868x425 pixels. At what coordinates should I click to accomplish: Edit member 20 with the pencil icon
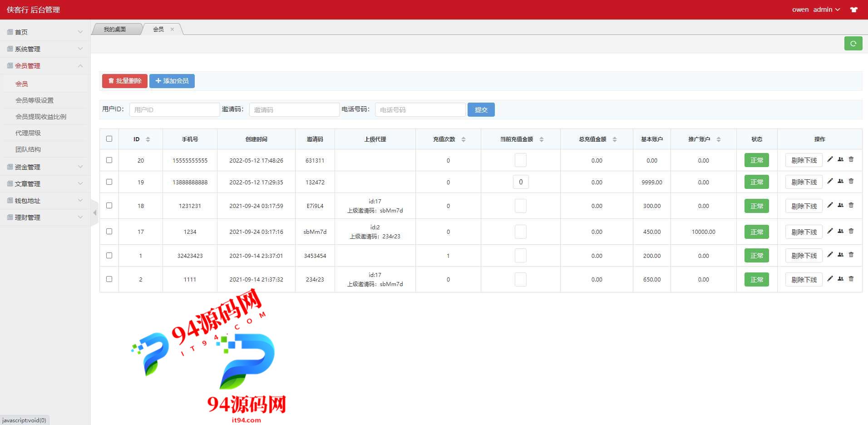point(830,159)
